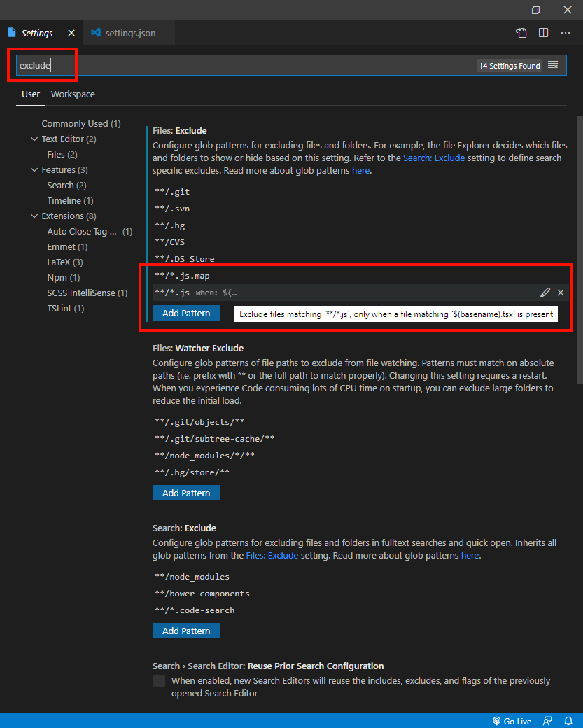Viewport: 583px width, 728px height.
Task: Enable Reuse Prior Search Configuration
Action: point(159,680)
